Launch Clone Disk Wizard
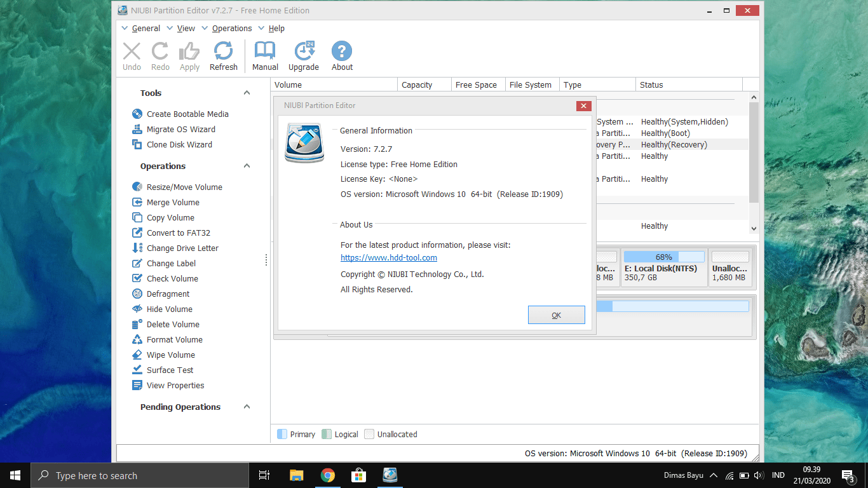The image size is (868, 488). pyautogui.click(x=179, y=144)
